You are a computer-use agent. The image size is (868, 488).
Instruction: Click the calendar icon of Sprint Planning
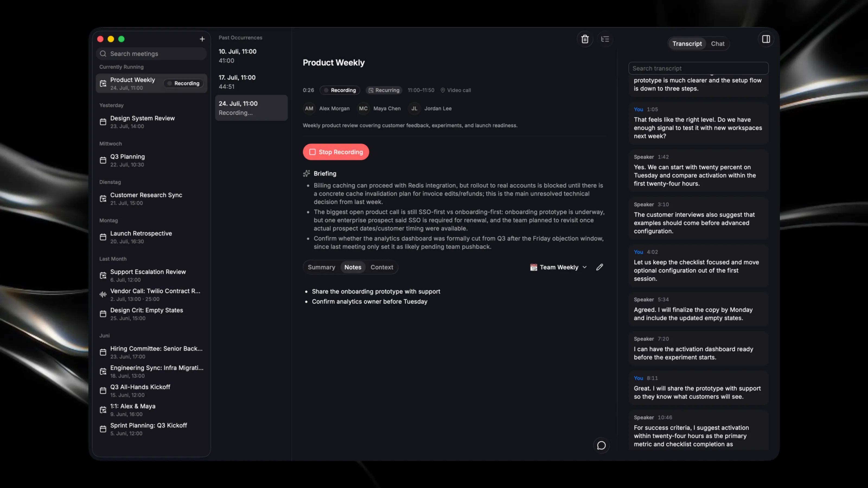point(103,429)
